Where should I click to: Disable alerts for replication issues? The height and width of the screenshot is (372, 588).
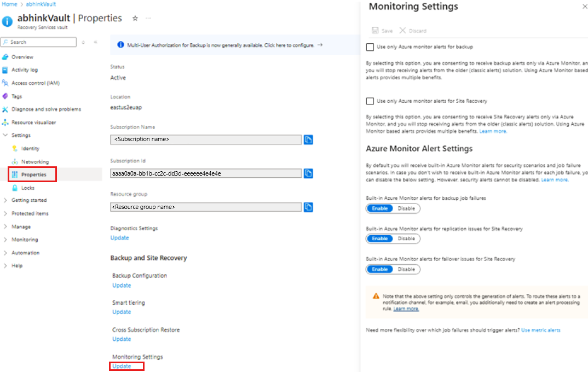click(x=406, y=239)
